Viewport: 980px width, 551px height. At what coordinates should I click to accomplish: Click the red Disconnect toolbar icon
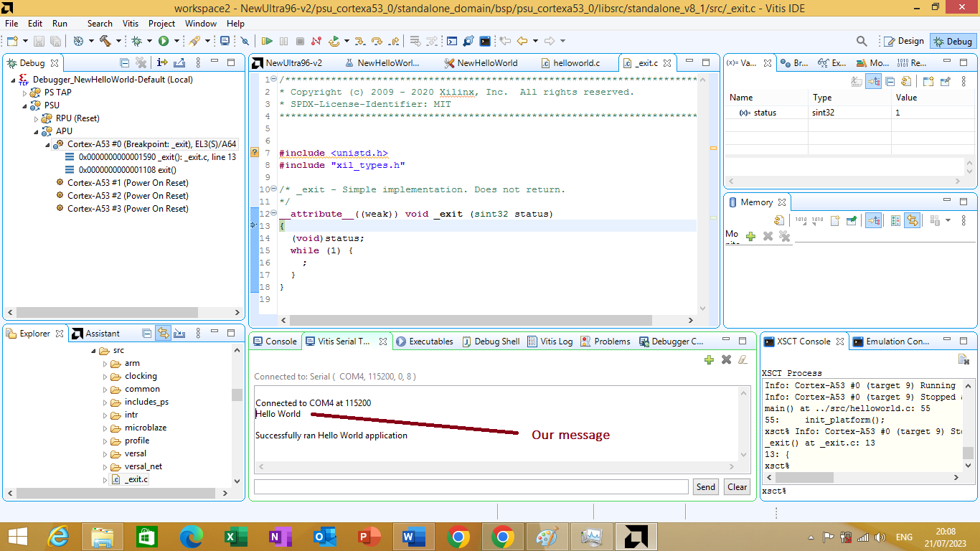317,41
